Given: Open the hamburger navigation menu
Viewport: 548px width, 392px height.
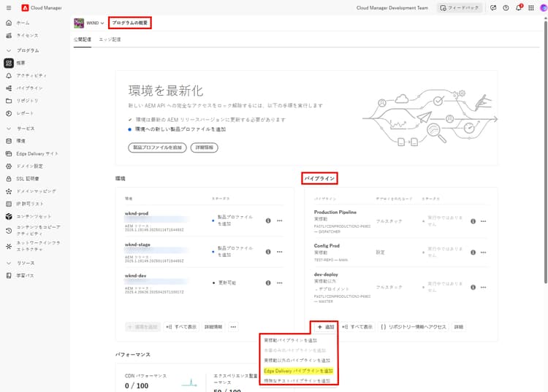Looking at the screenshot, I should (x=9, y=8).
